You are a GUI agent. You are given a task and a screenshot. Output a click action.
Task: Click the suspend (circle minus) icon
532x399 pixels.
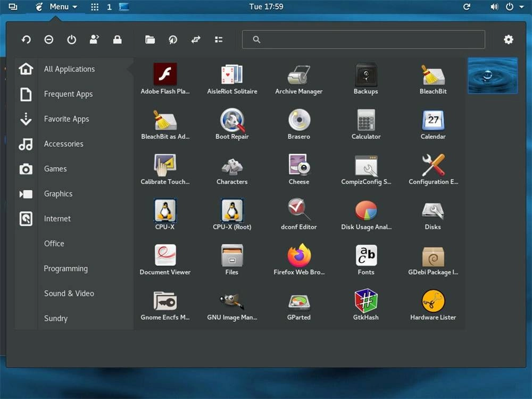49,40
